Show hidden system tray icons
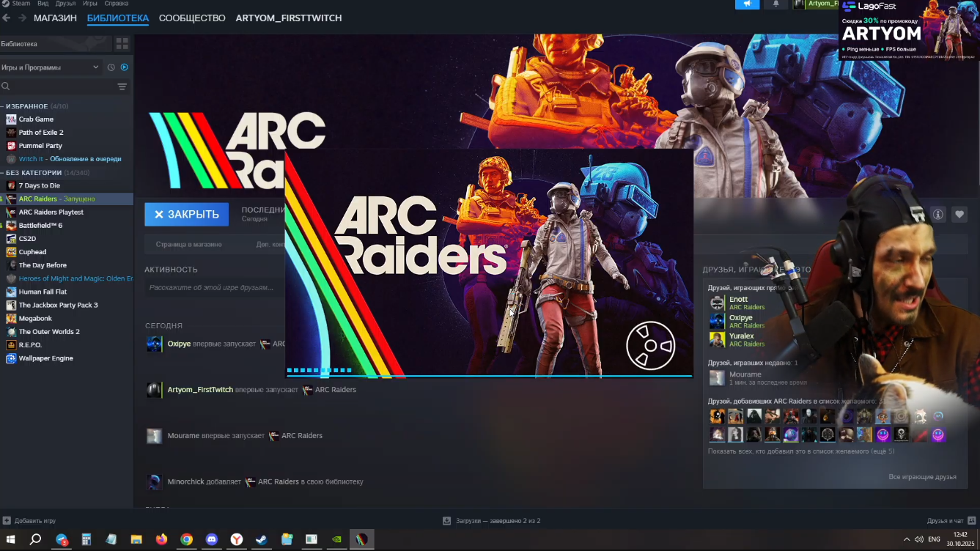980x551 pixels. pyautogui.click(x=907, y=539)
